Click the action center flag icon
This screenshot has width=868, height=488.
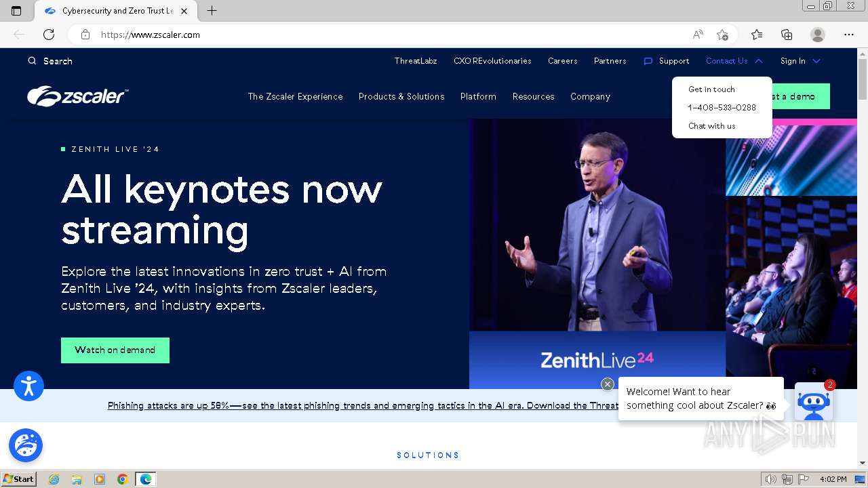[x=804, y=479]
